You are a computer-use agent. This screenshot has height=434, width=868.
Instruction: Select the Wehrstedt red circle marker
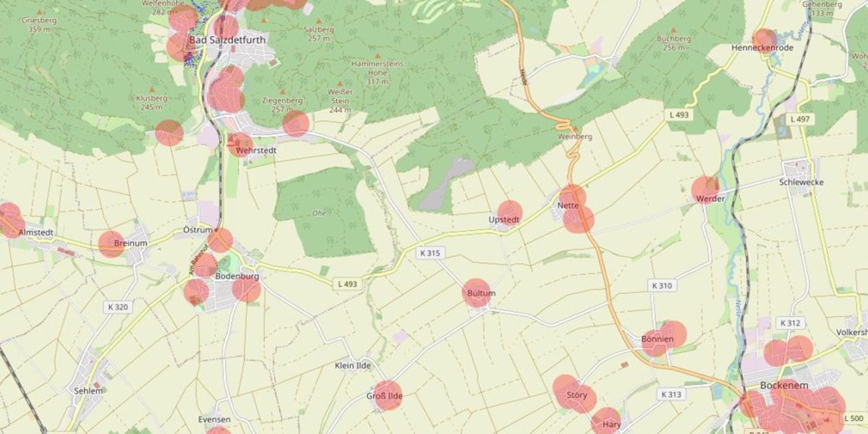(x=240, y=145)
